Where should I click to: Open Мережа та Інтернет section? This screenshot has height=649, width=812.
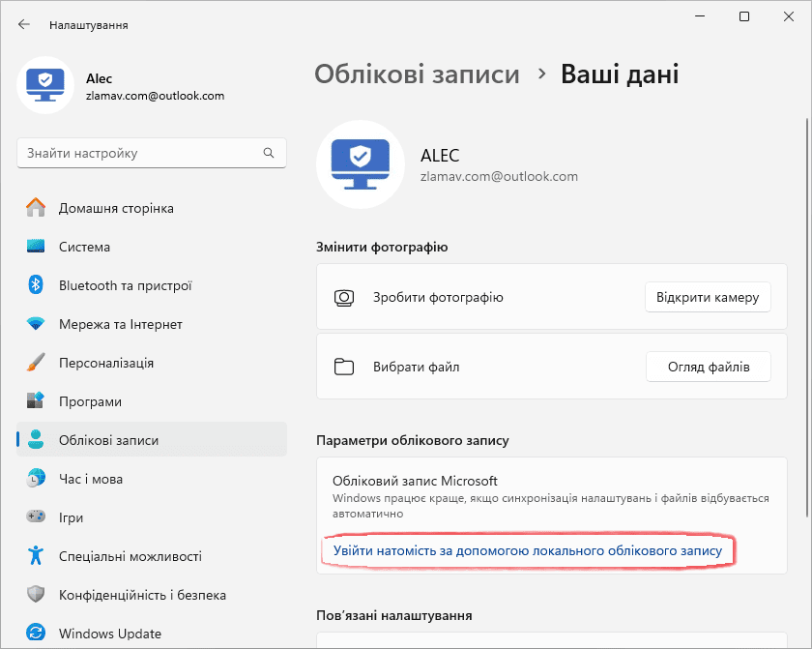[106, 324]
